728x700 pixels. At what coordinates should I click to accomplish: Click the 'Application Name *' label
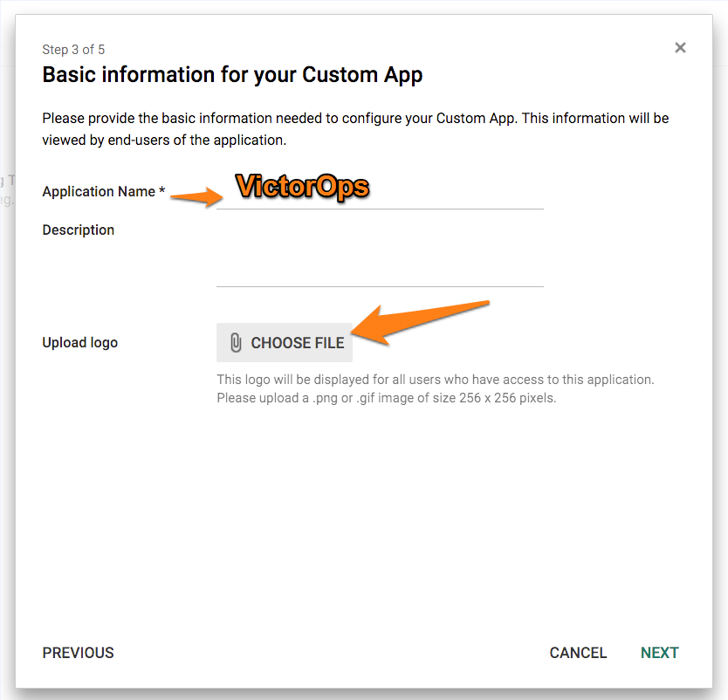104,191
